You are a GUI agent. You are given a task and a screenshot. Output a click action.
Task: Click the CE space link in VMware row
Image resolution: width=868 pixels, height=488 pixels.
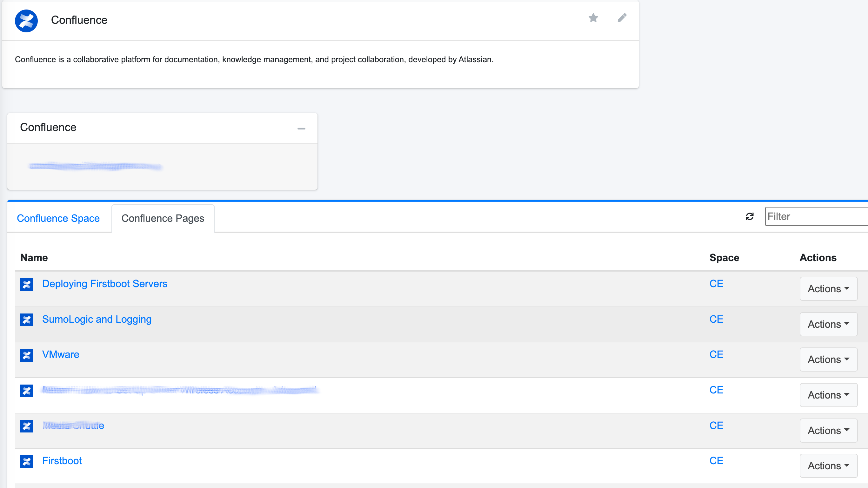(x=716, y=354)
